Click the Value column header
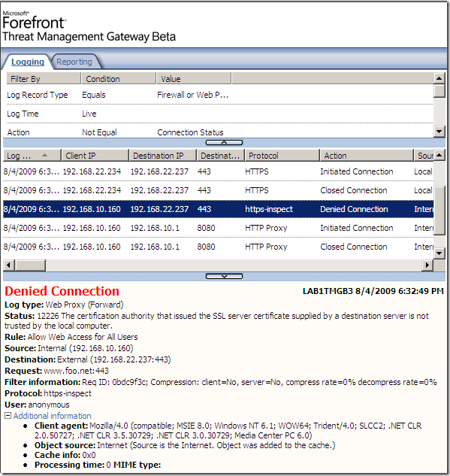450x476 pixels. (x=194, y=79)
